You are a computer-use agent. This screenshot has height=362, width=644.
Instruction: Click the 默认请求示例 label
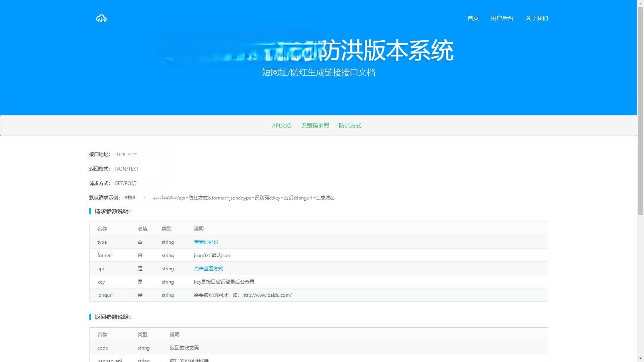pos(105,198)
